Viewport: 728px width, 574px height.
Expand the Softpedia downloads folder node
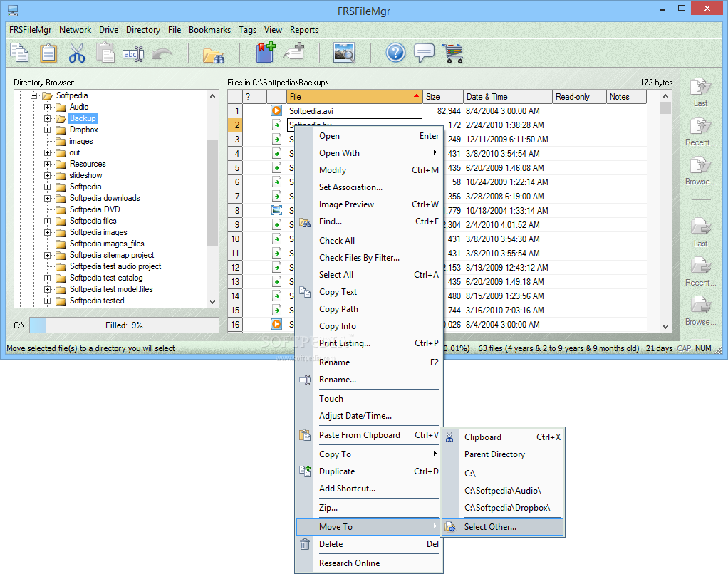(47, 198)
